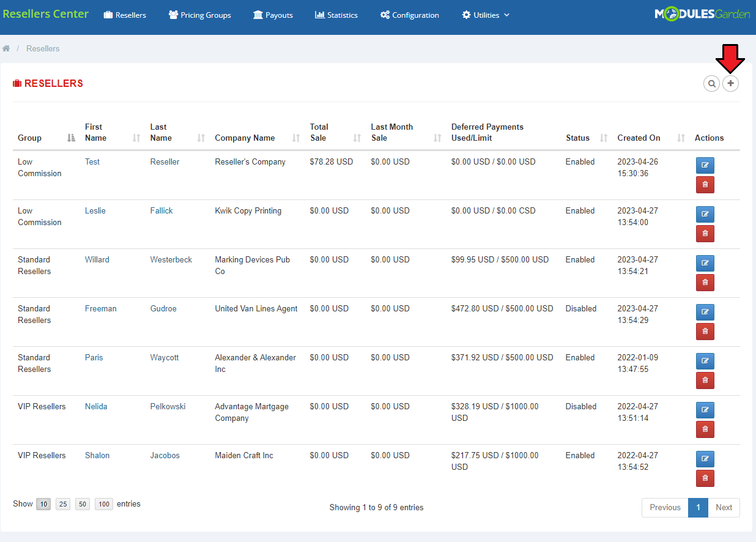Image resolution: width=756 pixels, height=542 pixels.
Task: Click the Next page button
Action: pyautogui.click(x=724, y=507)
